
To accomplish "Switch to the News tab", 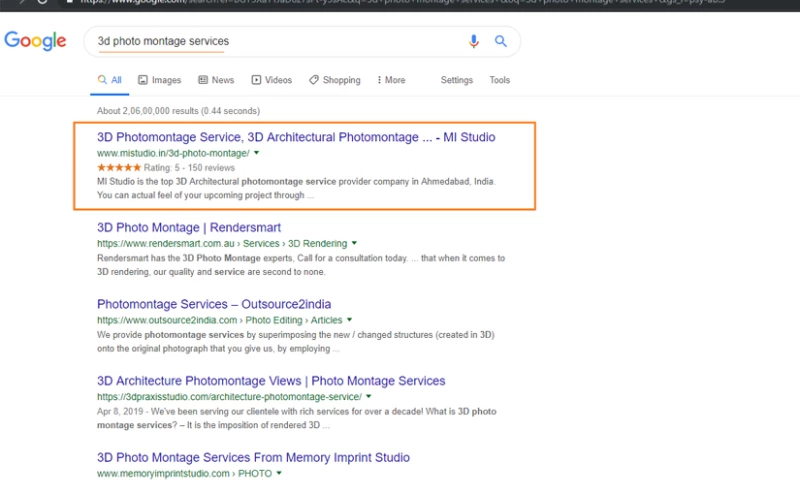I will (216, 80).
